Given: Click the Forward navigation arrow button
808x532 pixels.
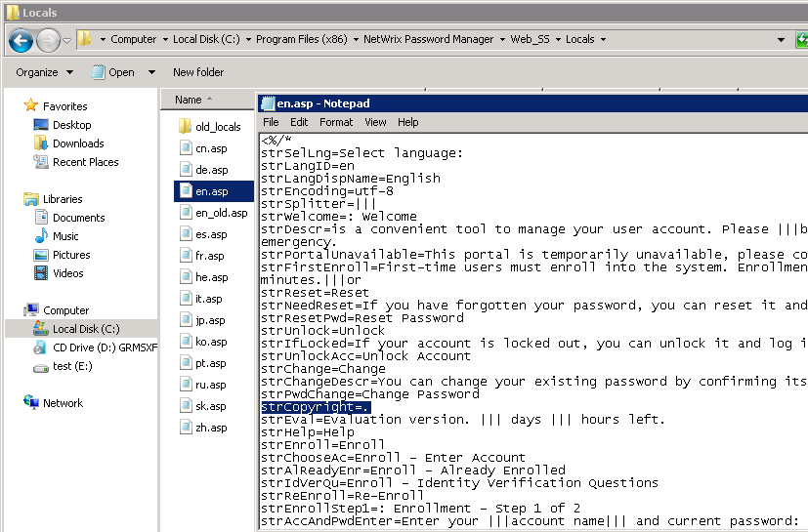Looking at the screenshot, I should point(48,40).
